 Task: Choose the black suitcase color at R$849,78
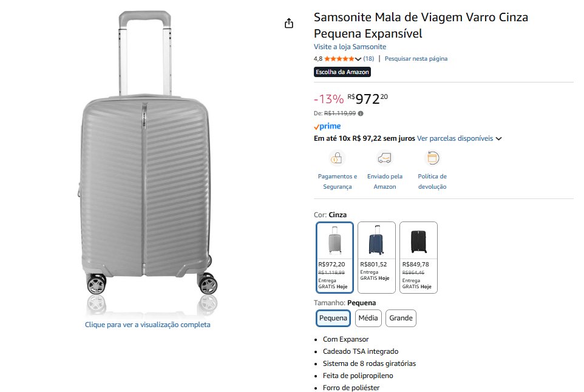(x=418, y=257)
